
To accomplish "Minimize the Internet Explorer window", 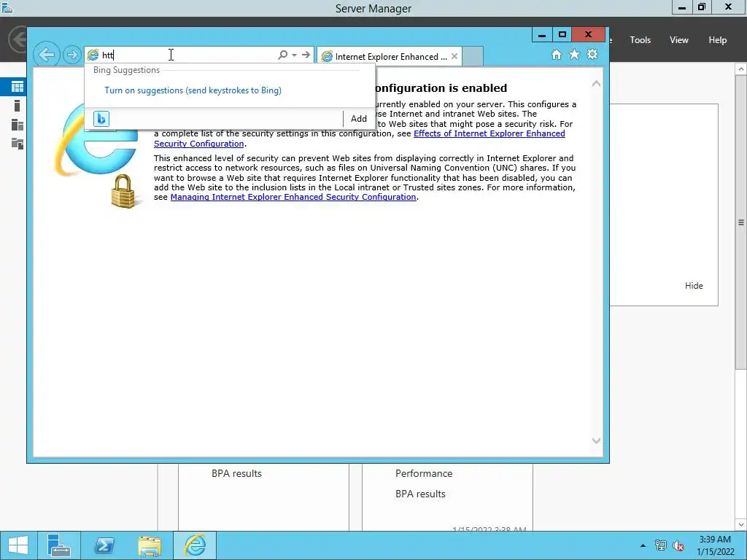I will 542,34.
